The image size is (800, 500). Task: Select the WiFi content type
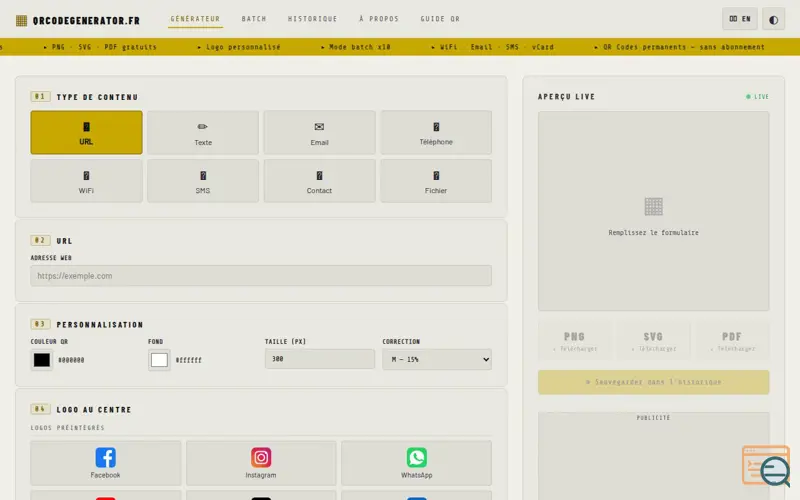tap(86, 181)
